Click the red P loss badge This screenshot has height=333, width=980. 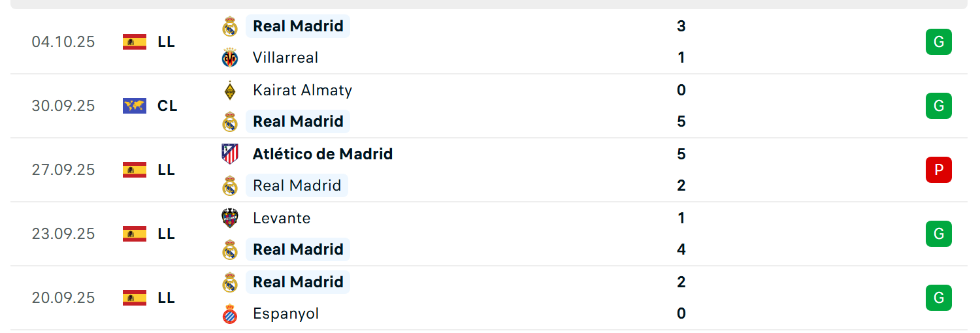(939, 170)
